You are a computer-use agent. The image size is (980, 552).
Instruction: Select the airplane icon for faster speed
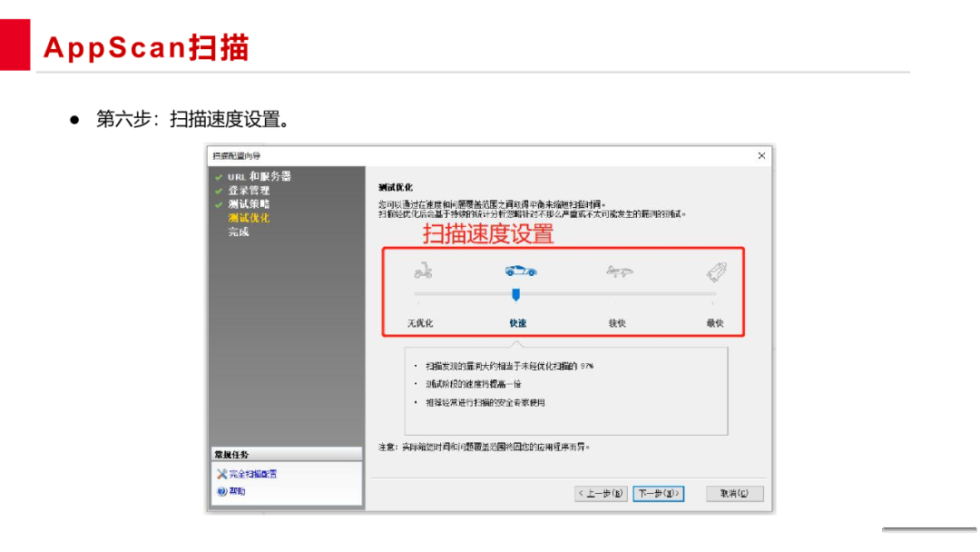pos(620,271)
